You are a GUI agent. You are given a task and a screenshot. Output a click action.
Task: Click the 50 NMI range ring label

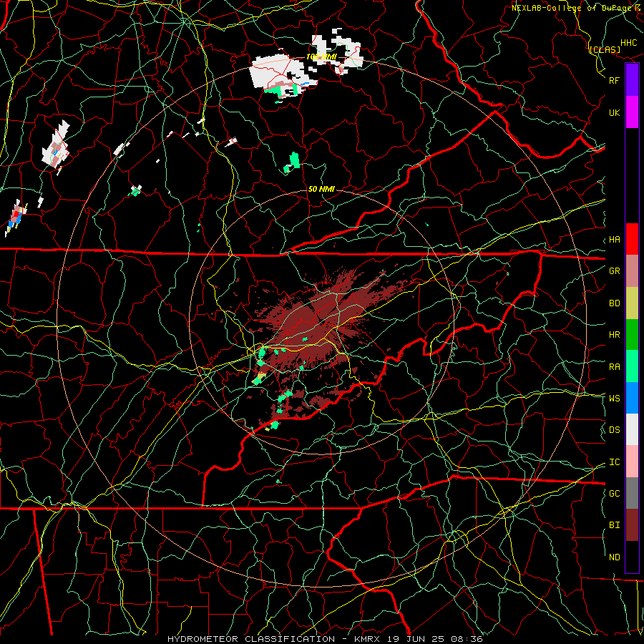pyautogui.click(x=321, y=189)
